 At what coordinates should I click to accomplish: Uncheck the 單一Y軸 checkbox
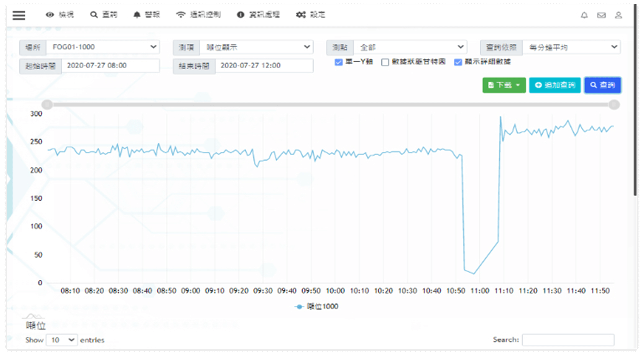(339, 62)
